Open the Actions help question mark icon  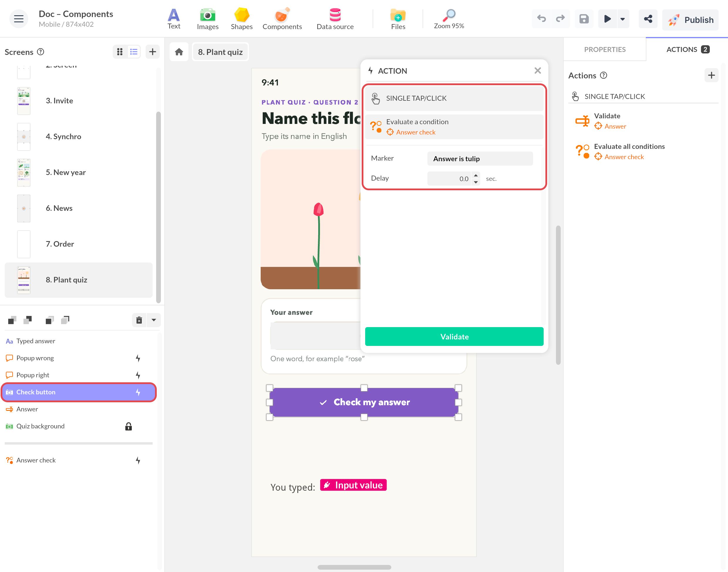coord(604,75)
